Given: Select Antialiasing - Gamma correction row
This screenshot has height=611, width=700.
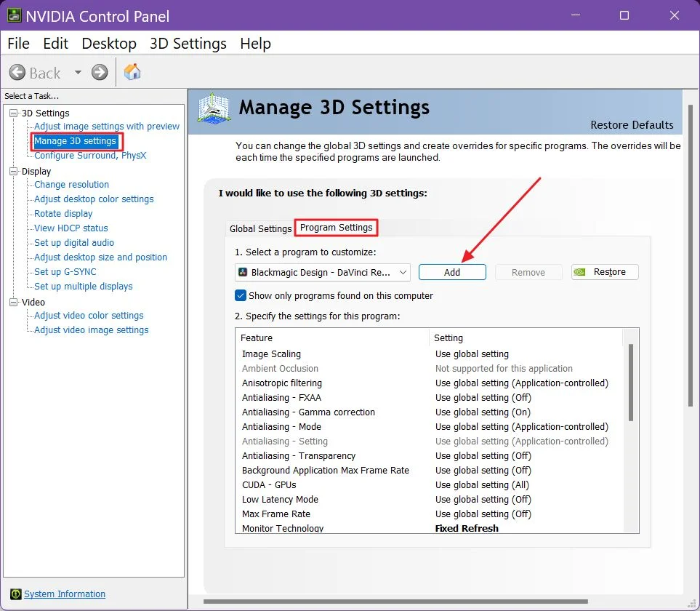Looking at the screenshot, I should 429,412.
